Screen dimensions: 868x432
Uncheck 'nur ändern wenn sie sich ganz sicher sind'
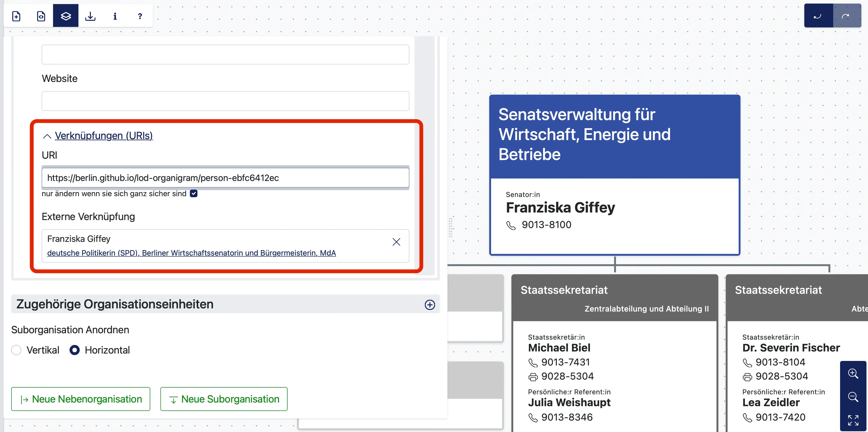(193, 193)
